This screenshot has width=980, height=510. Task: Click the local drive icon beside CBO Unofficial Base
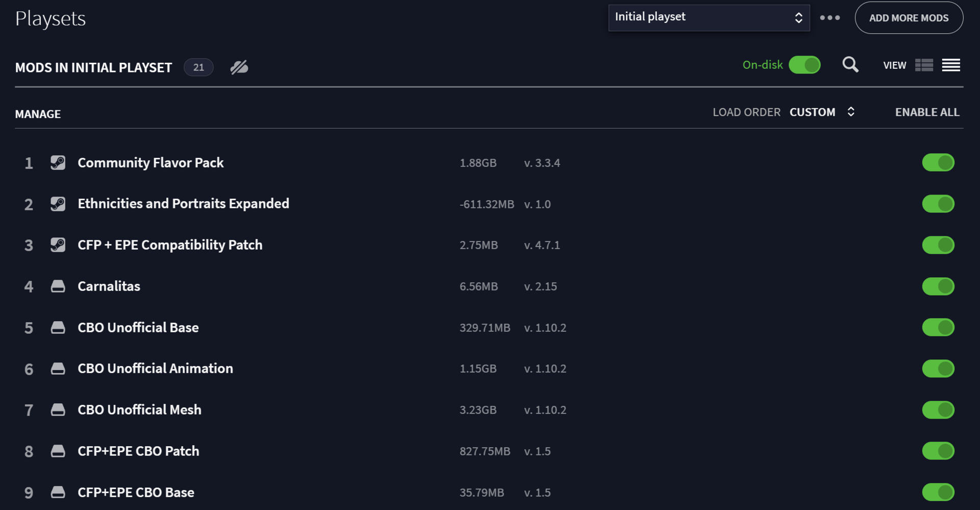click(58, 328)
